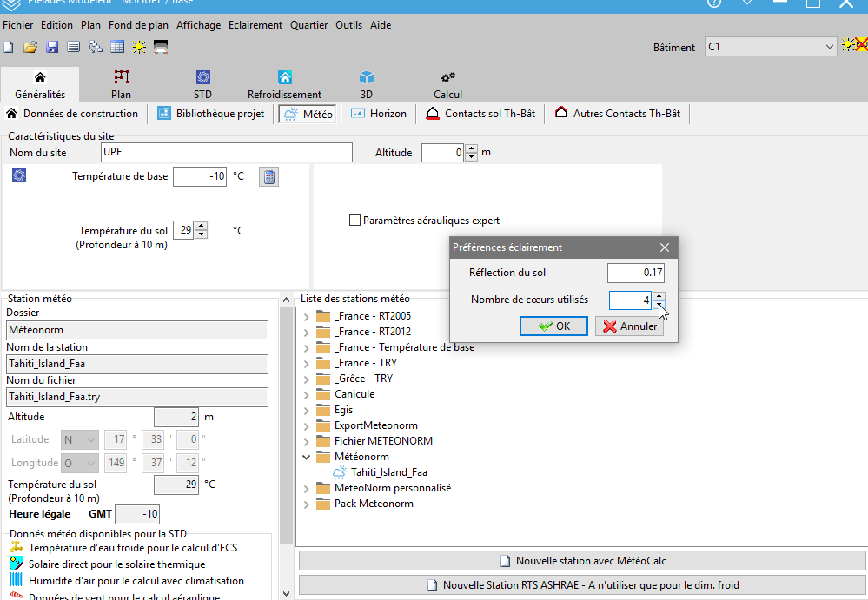The height and width of the screenshot is (600, 868).
Task: Click the station panel scroll-down arrow
Action: [286, 593]
